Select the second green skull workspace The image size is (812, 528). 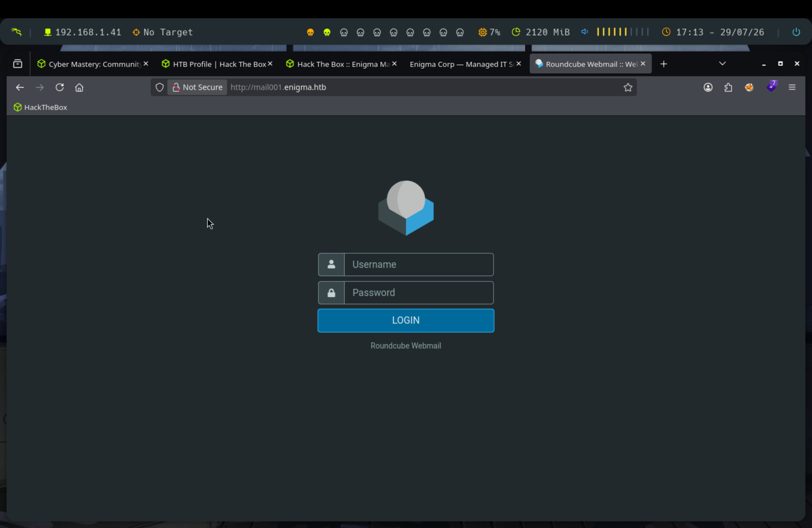coord(327,32)
